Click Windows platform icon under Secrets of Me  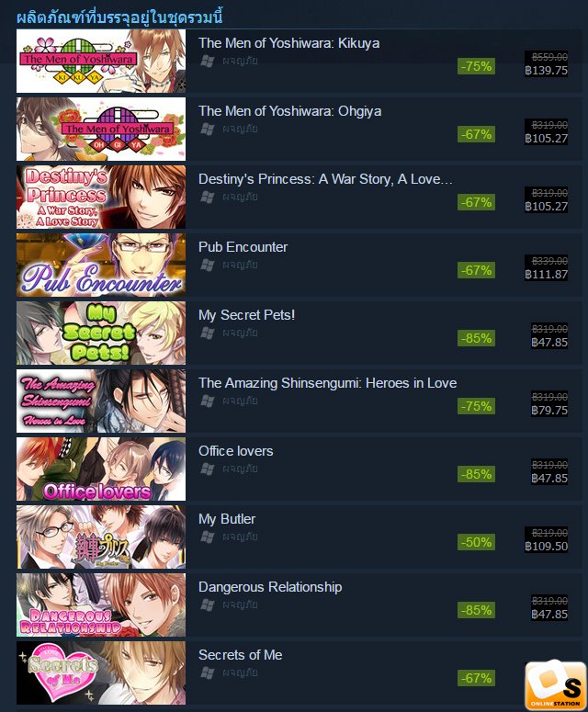(x=208, y=672)
